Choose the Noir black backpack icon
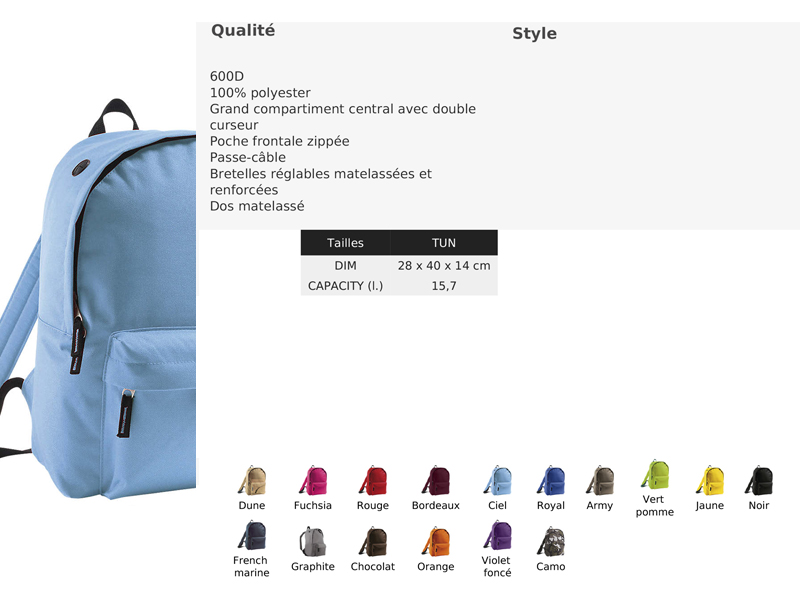Screen dimensions: 800x600 (x=759, y=480)
